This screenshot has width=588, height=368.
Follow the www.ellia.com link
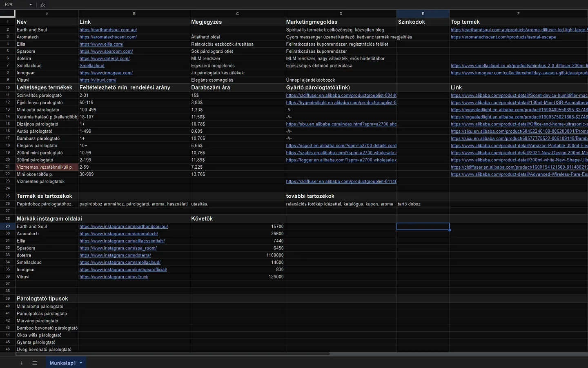101,44
